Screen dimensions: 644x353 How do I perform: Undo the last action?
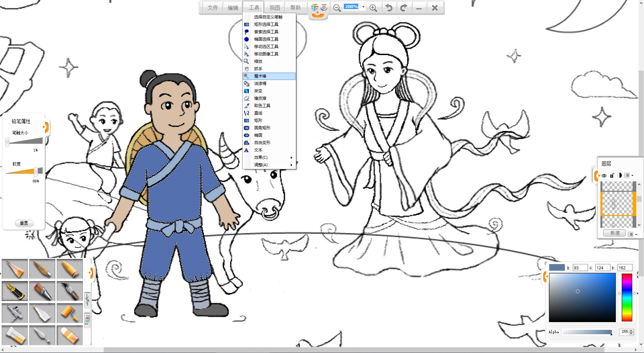[x=389, y=8]
